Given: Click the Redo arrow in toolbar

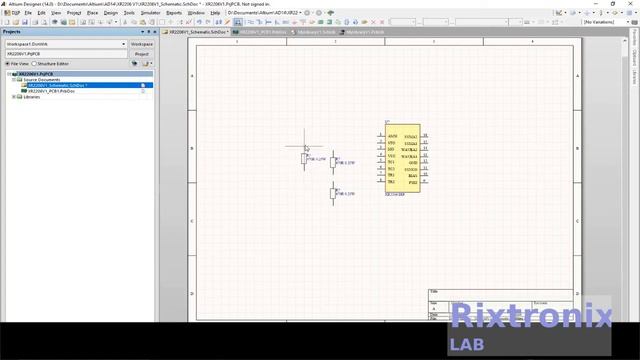Looking at the screenshot, I should coord(208,22).
